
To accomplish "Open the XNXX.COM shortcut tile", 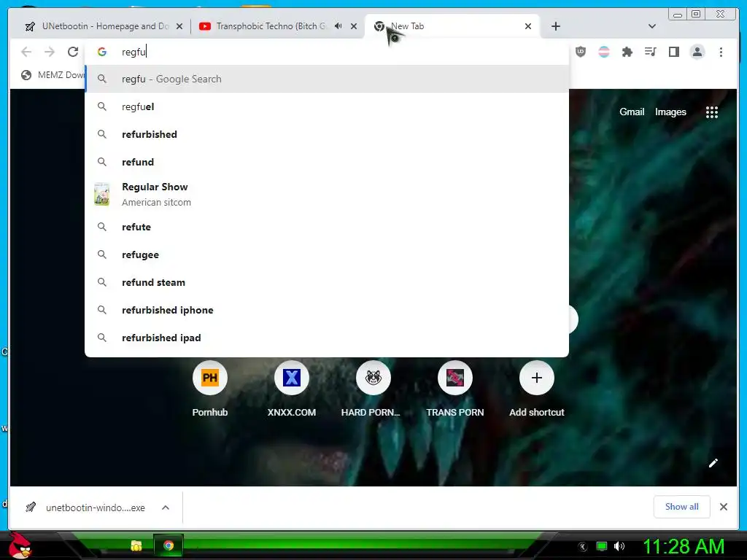I will click(292, 389).
